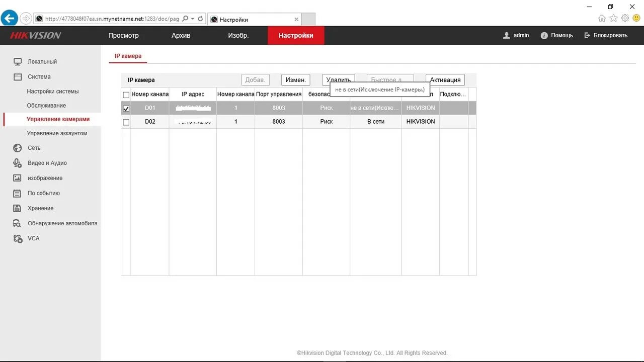This screenshot has width=644, height=362.
Task: Select Управление камерами item
Action: tap(58, 119)
